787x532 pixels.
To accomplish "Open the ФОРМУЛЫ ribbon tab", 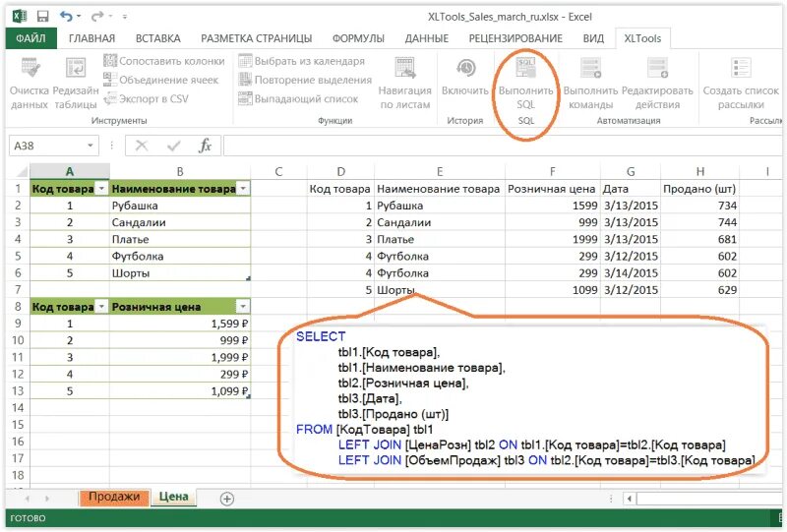I will coord(358,38).
